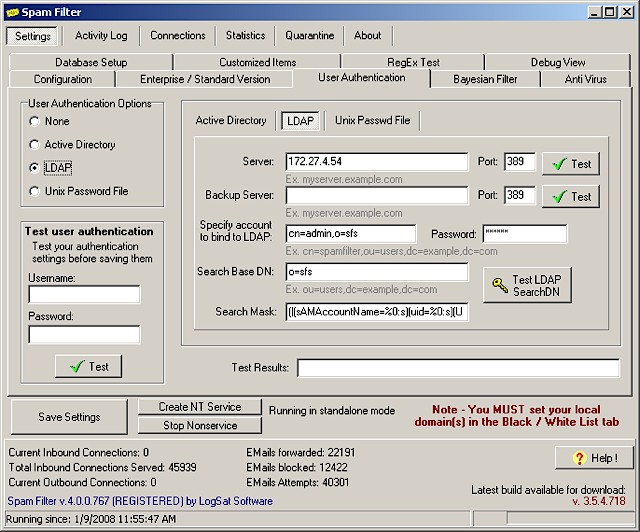Click the 'Running since: 1/9/2008' status bar text
This screenshot has height=532, width=640.
pos(91,519)
